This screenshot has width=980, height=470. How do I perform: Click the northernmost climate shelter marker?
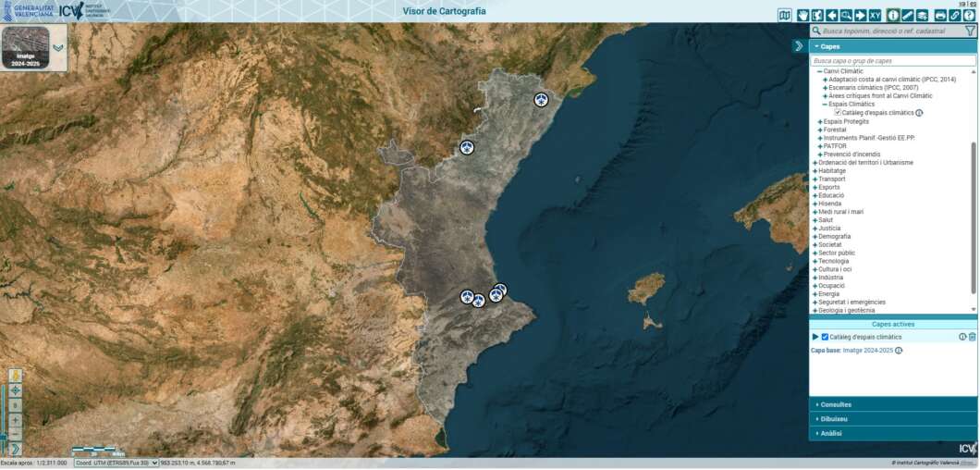541,100
